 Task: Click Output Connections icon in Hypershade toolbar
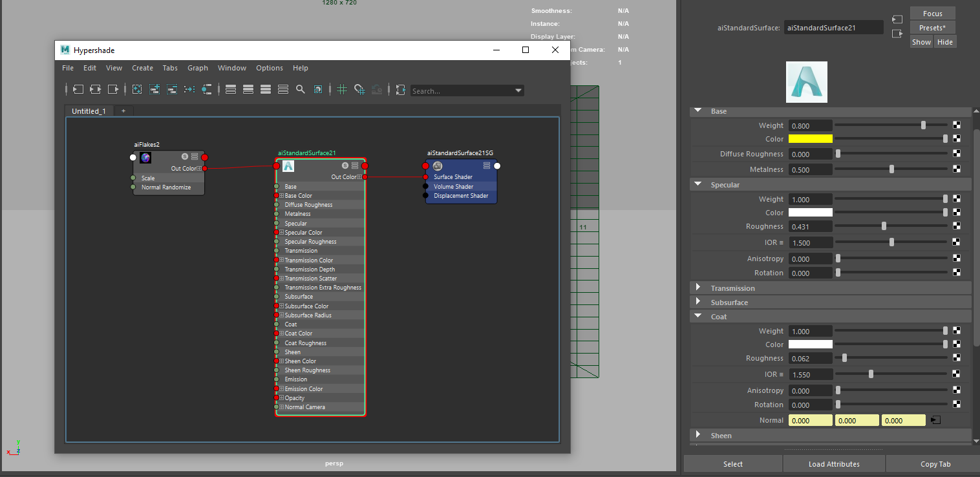point(113,89)
